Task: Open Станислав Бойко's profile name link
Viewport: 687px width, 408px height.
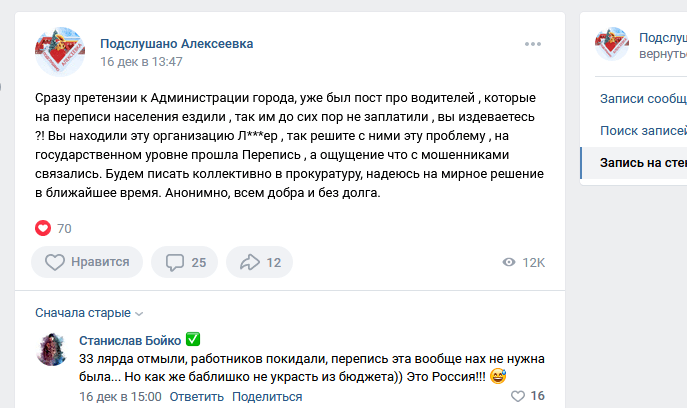Action: pyautogui.click(x=130, y=340)
